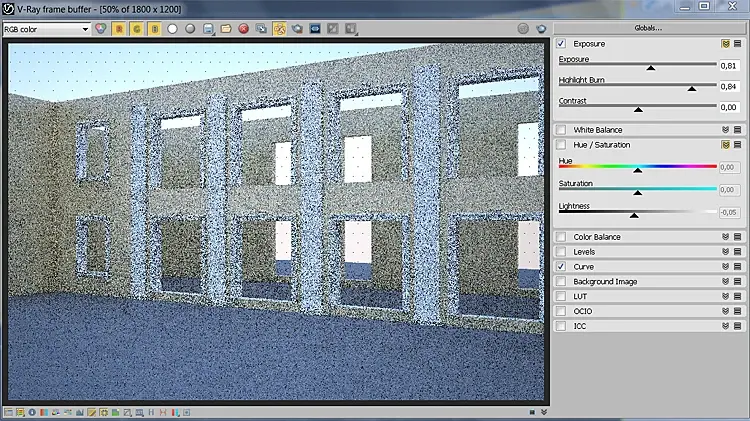The width and height of the screenshot is (750, 421).
Task: Toggle the red channel button
Action: (119, 29)
